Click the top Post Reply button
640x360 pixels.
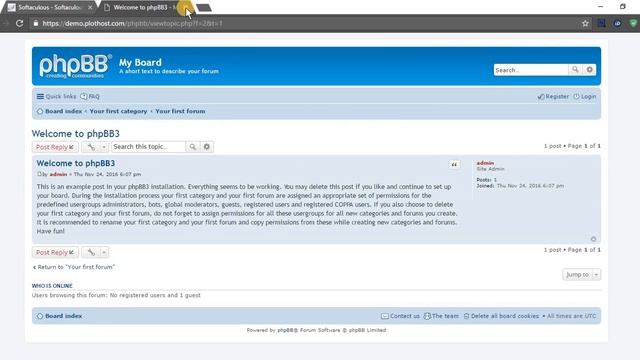55,147
